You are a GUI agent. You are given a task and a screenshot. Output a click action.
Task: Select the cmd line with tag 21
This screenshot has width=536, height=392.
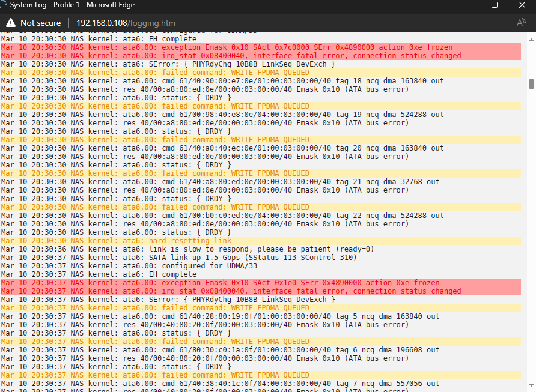(220, 182)
